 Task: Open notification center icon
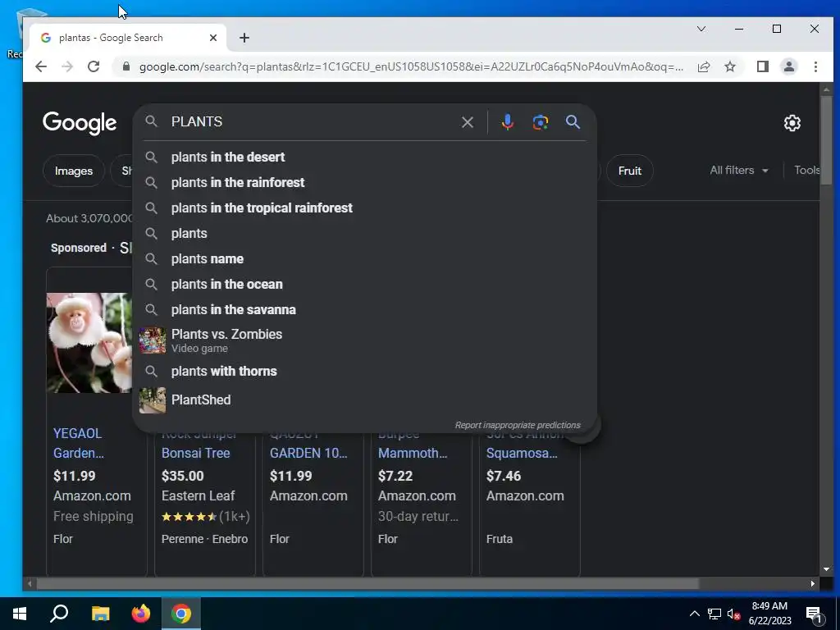[x=813, y=614]
